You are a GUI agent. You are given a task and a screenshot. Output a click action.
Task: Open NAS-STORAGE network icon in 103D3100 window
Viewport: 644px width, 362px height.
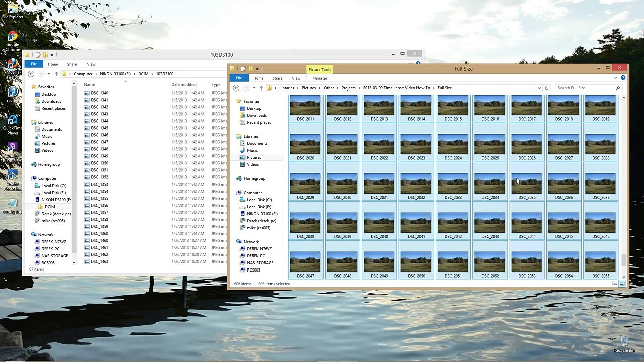37,256
